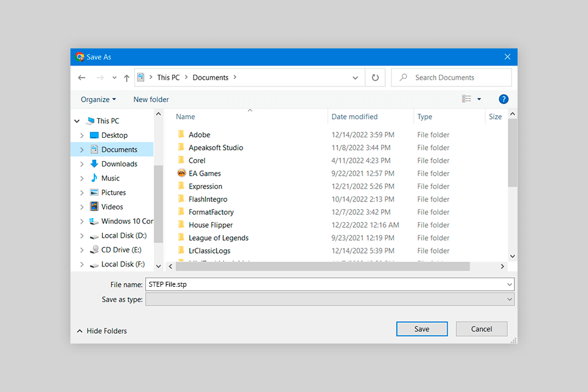588x392 pixels.
Task: Open the Organize menu
Action: coord(98,99)
